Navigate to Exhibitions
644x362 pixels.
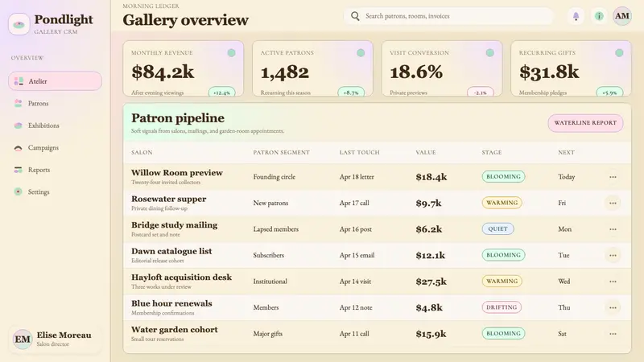[x=55, y=125]
